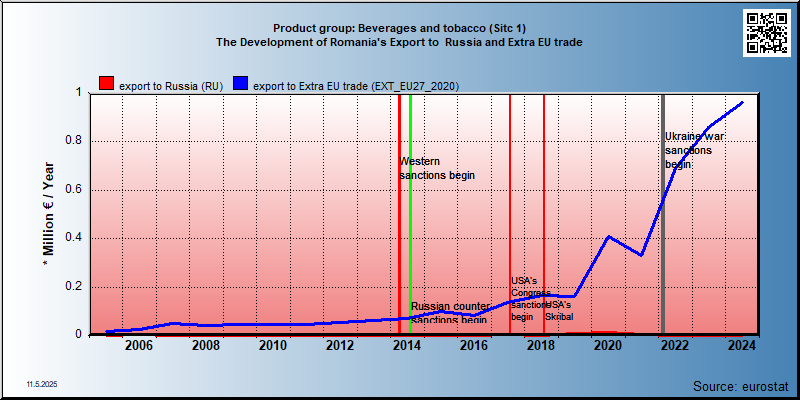Click the chart title 'Product group: Beverages and tobacco (Sitc 1)'

pos(399,28)
